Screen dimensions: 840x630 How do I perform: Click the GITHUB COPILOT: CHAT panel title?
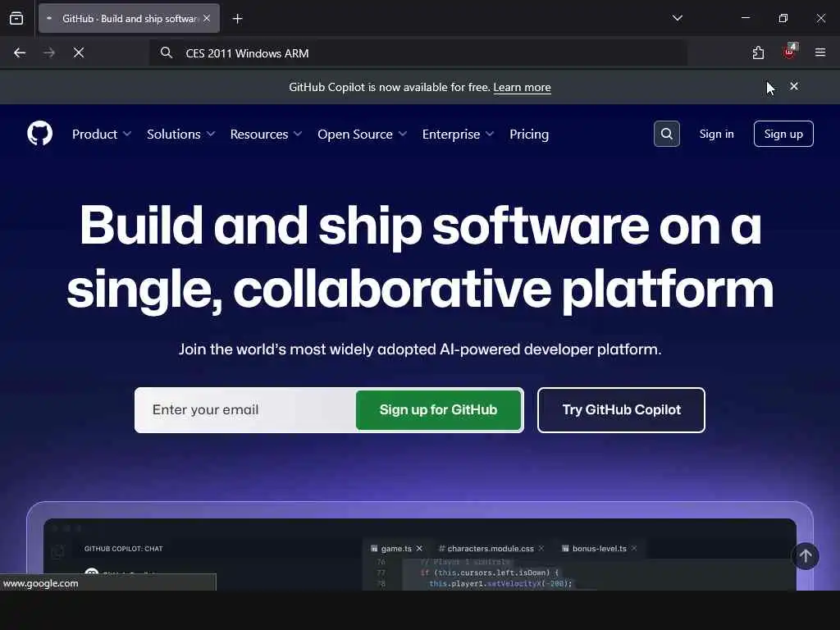[123, 549]
